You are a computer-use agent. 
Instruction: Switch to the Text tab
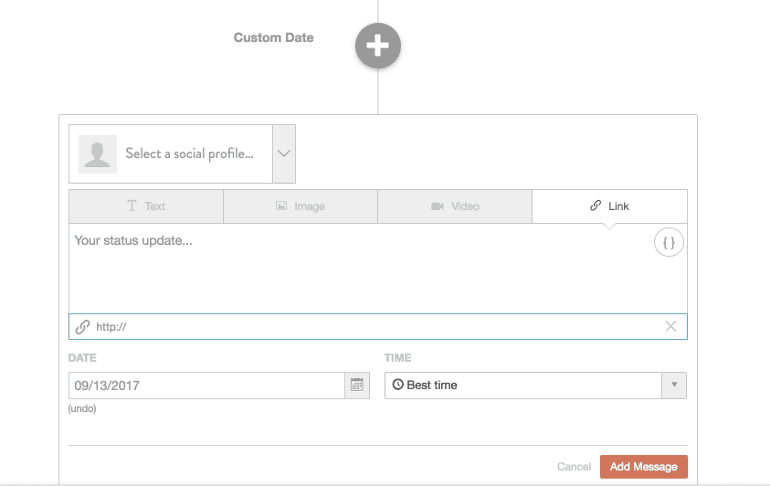pos(146,206)
